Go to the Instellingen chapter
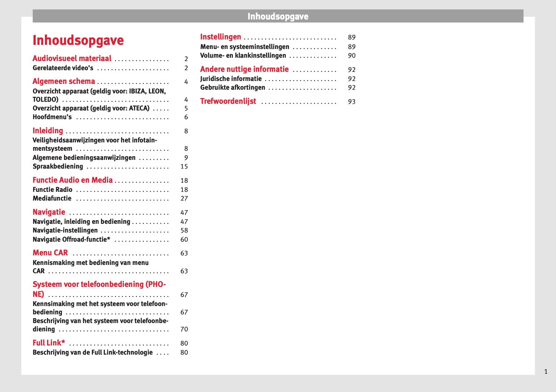Image resolution: width=556 pixels, height=392 pixels. [221, 37]
